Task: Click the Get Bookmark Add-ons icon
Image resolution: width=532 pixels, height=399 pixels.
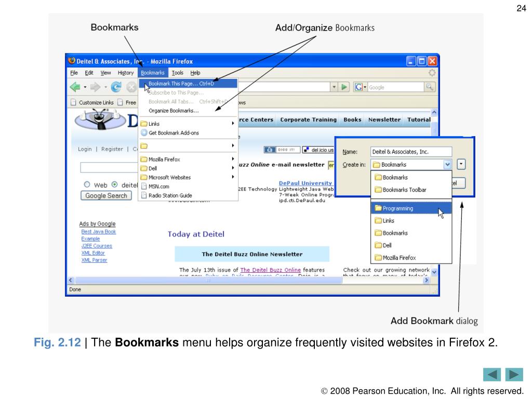Action: (x=144, y=132)
